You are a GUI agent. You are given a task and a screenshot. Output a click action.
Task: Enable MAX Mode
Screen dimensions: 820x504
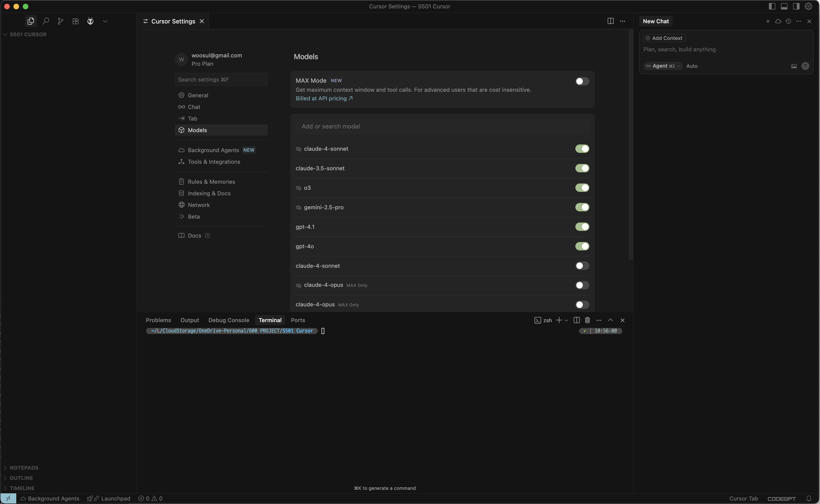pyautogui.click(x=581, y=81)
